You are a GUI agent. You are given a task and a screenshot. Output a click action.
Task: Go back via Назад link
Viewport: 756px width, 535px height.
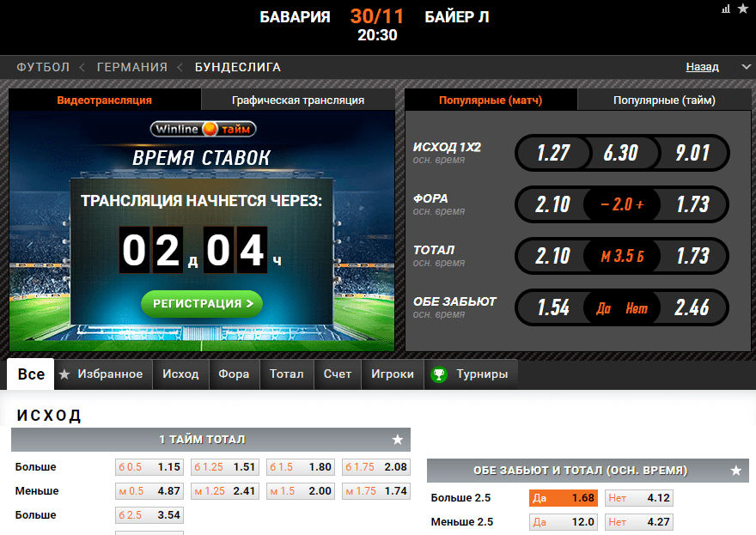point(702,67)
